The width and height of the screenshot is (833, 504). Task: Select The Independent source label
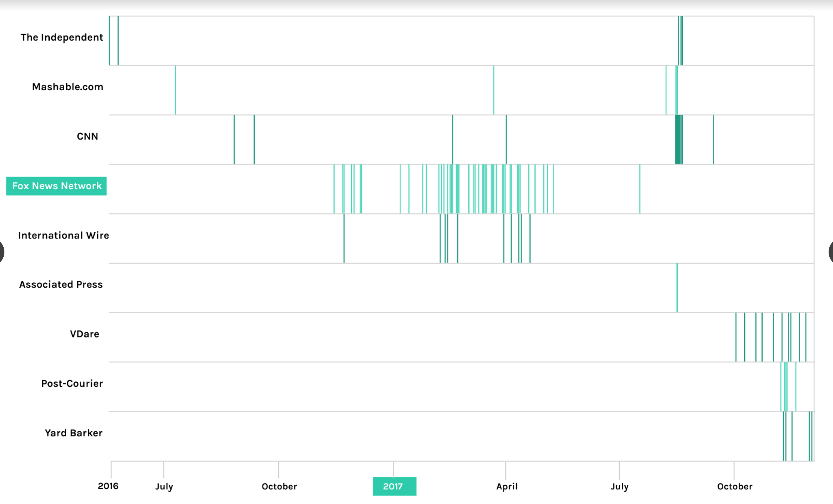pos(62,37)
